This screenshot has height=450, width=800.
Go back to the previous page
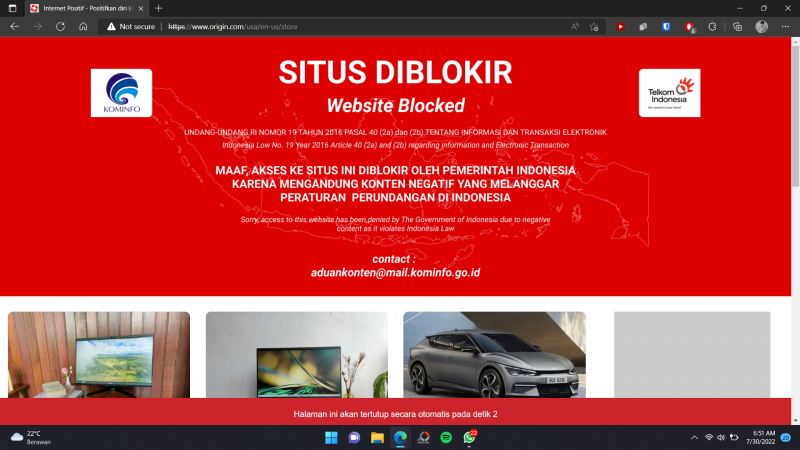click(14, 27)
